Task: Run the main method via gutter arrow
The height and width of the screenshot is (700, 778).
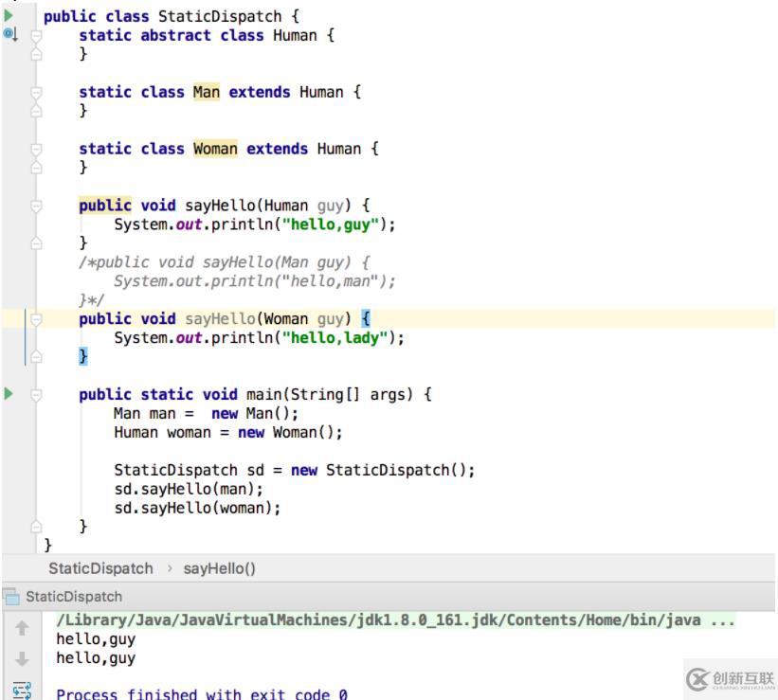Action: point(9,394)
